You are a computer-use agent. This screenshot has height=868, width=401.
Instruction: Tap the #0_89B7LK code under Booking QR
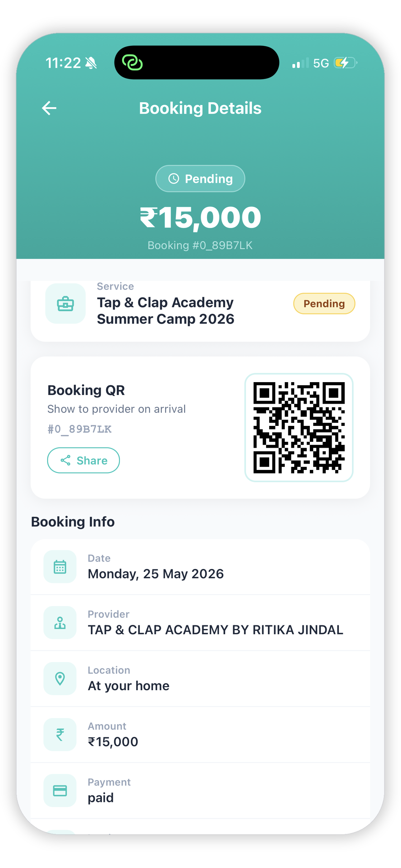click(x=79, y=429)
